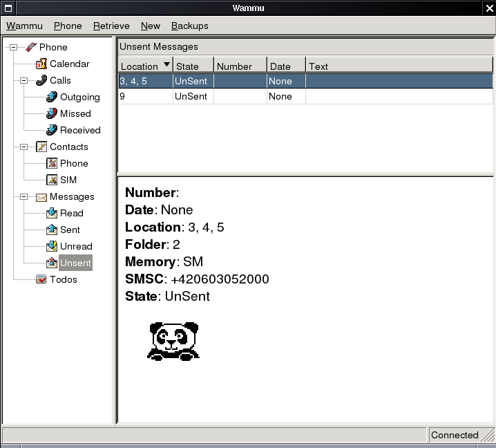The width and height of the screenshot is (496, 448).
Task: Open the Backups menu
Action: tap(190, 26)
